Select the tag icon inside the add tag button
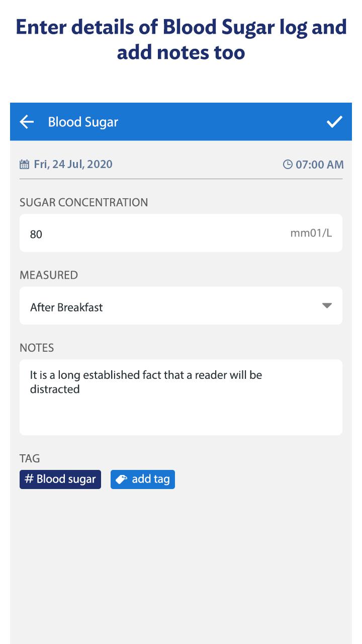The height and width of the screenshot is (644, 362). [123, 479]
